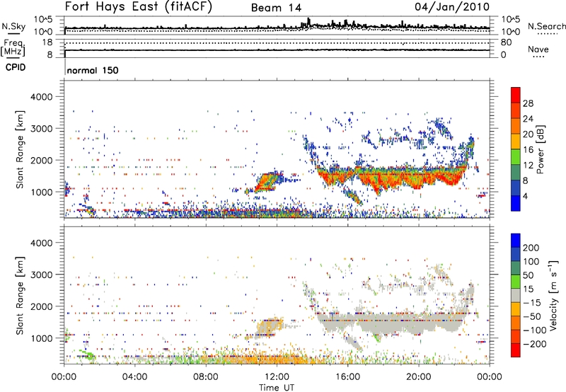This screenshot has width=566, height=392.
Task: Click the '80' tick on the Nave axis
Action: [x=506, y=42]
